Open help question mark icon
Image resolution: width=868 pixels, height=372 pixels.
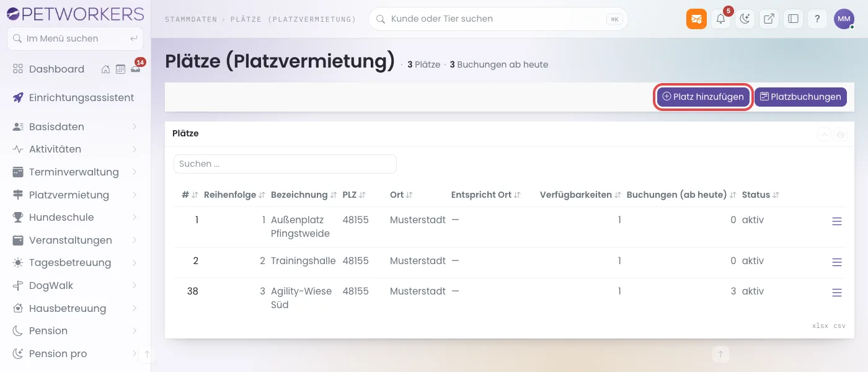pyautogui.click(x=817, y=19)
